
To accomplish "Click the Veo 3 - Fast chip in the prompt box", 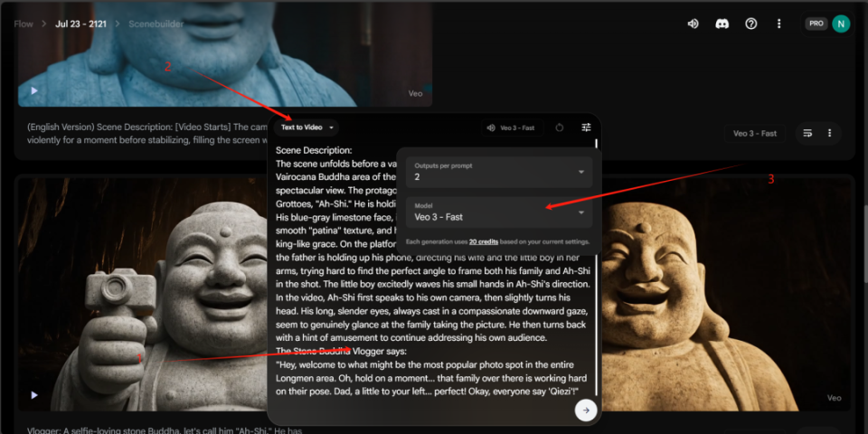I will point(512,127).
